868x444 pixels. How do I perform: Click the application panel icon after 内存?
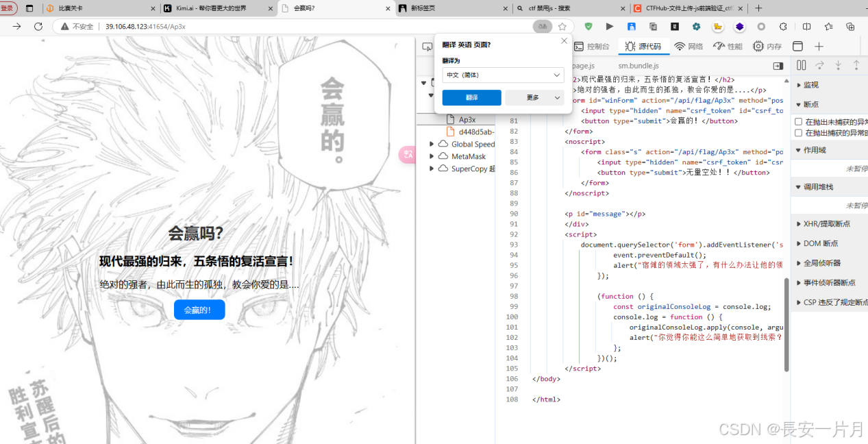[797, 47]
